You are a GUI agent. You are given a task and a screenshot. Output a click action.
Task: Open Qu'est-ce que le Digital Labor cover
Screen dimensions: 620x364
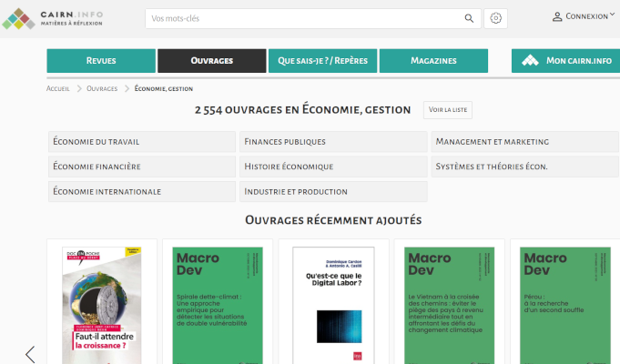pos(333,306)
